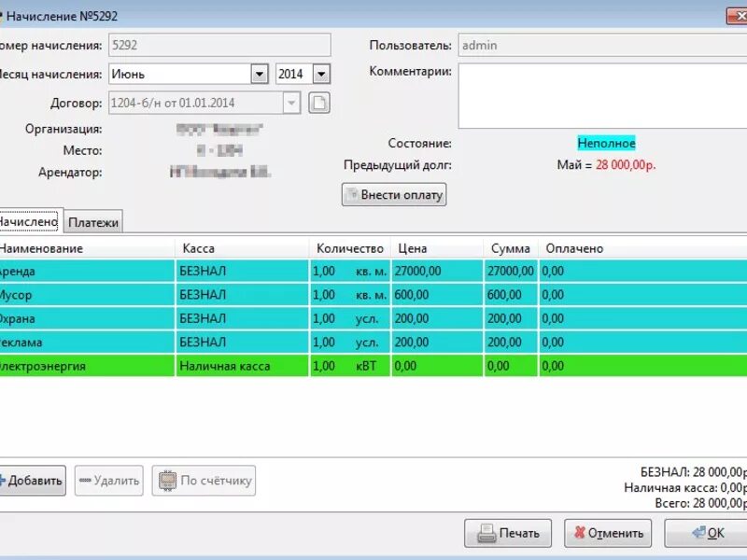This screenshot has width=747, height=560.
Task: Click the previous debt 28 000,00р. value
Action: [x=626, y=165]
